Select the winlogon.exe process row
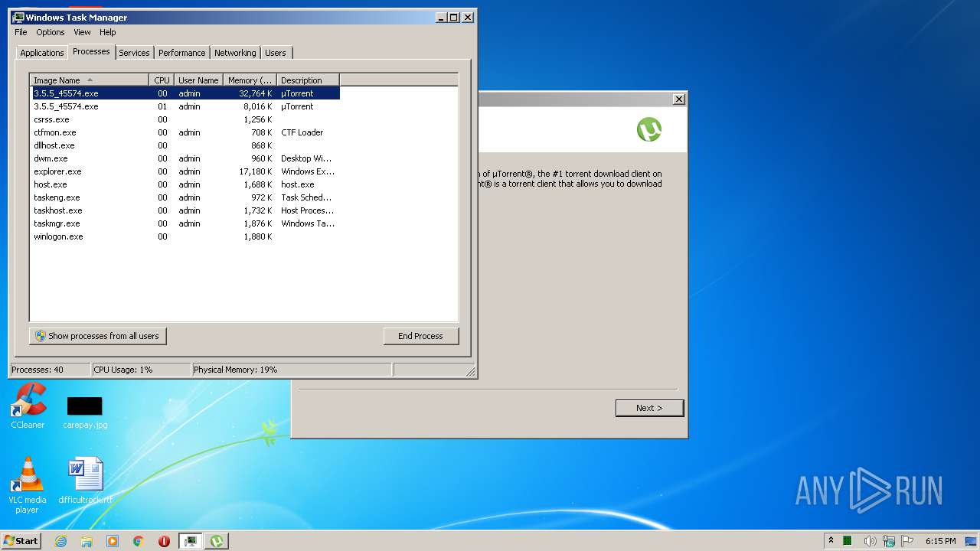The height and width of the screenshot is (551, 980). [x=185, y=236]
